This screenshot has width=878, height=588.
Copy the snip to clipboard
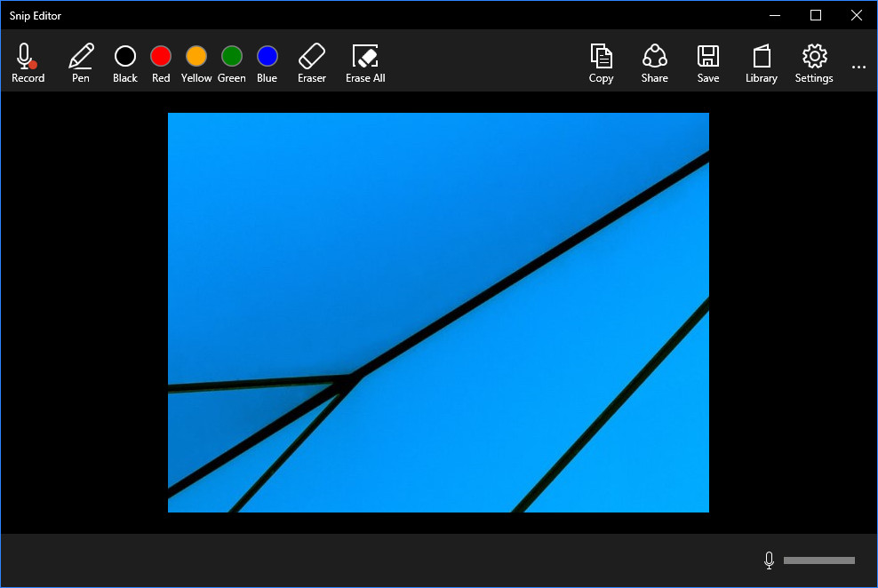click(601, 63)
